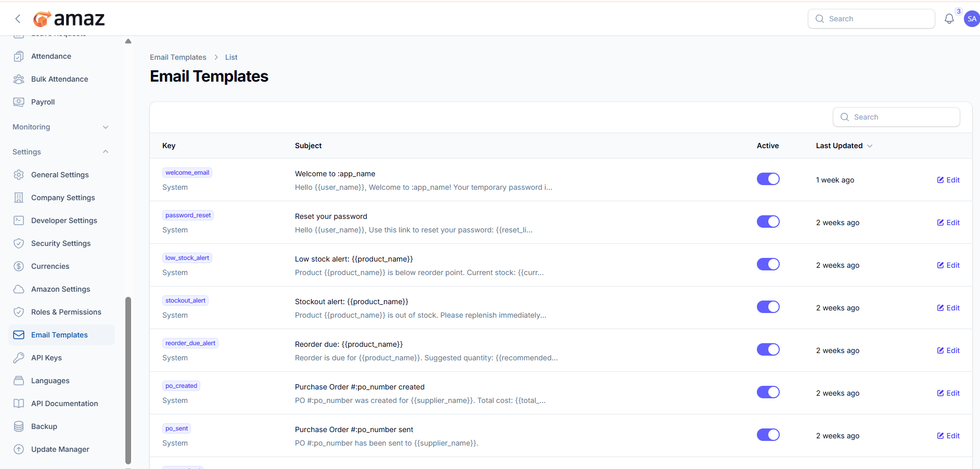
Task: Click the Backup database icon
Action: [x=19, y=426]
